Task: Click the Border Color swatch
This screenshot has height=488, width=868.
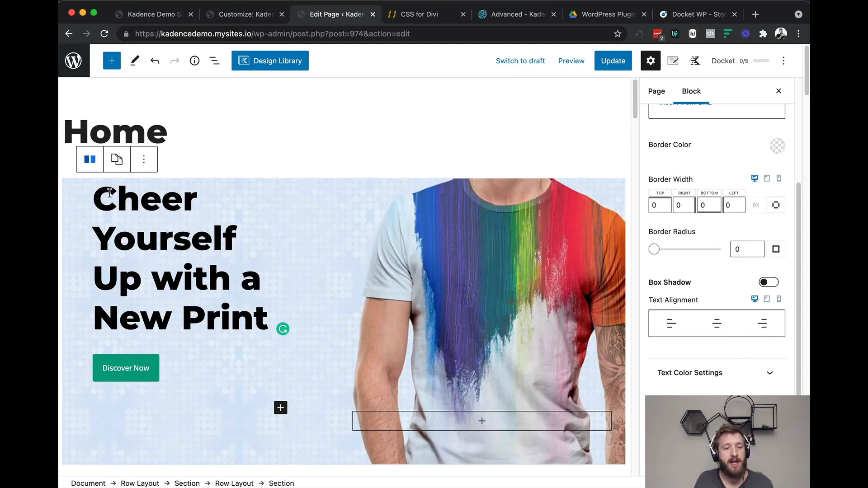Action: point(777,145)
